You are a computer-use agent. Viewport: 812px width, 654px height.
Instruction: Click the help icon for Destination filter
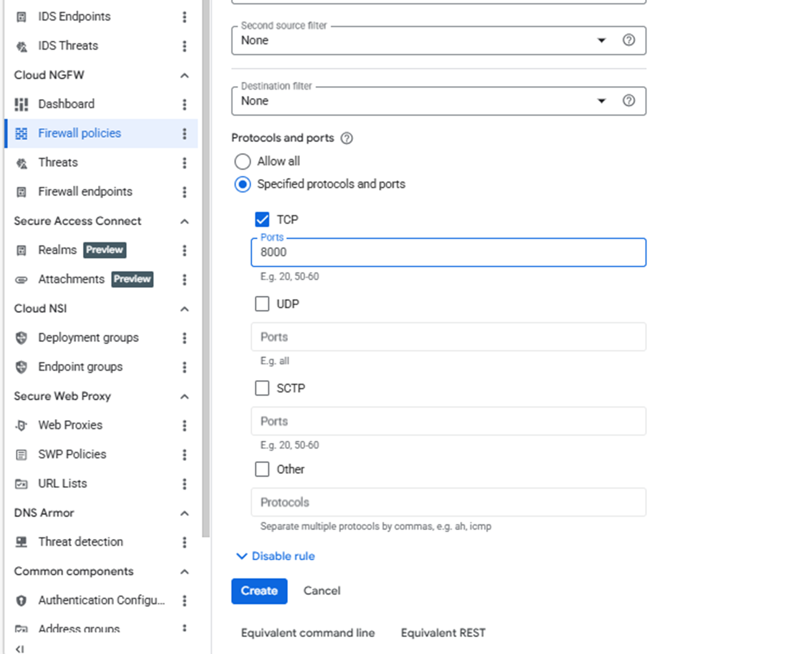628,101
